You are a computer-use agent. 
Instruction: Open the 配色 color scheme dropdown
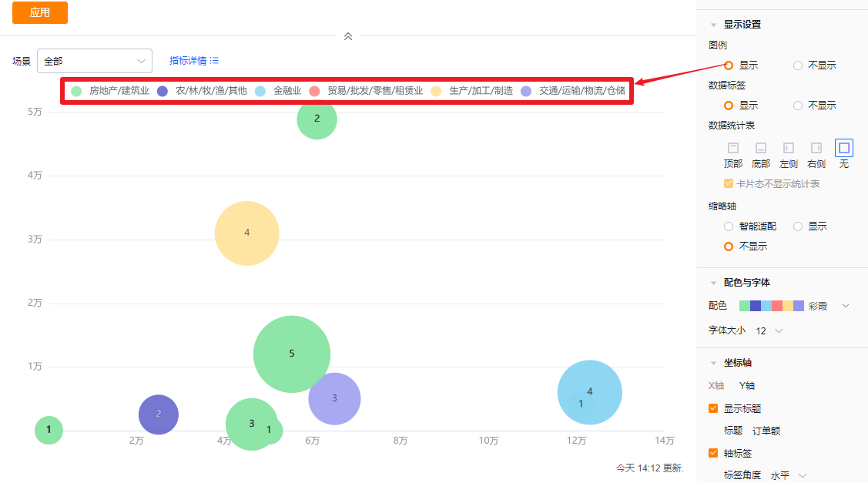pos(846,306)
